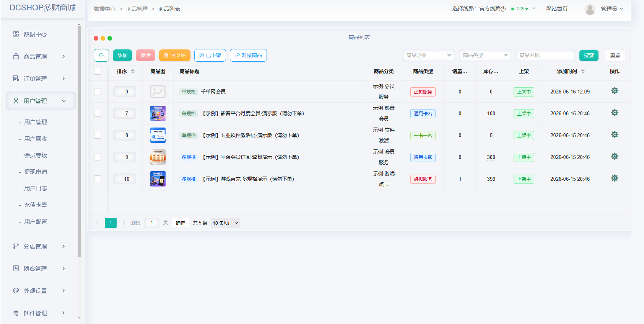
Task: Click the page number jump field
Action: [x=152, y=223]
